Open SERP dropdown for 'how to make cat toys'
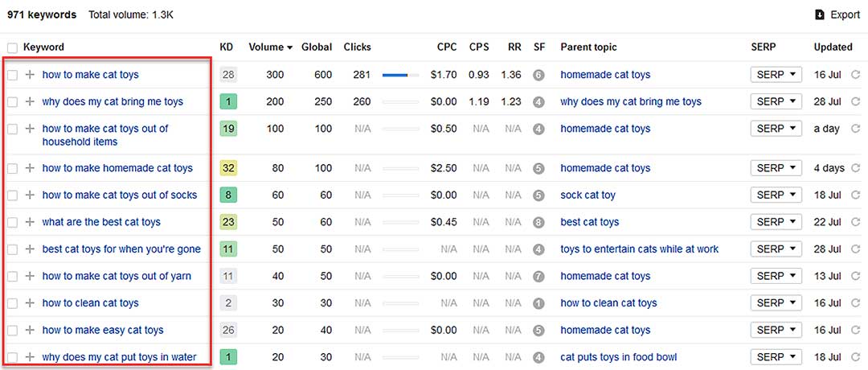 coord(776,75)
